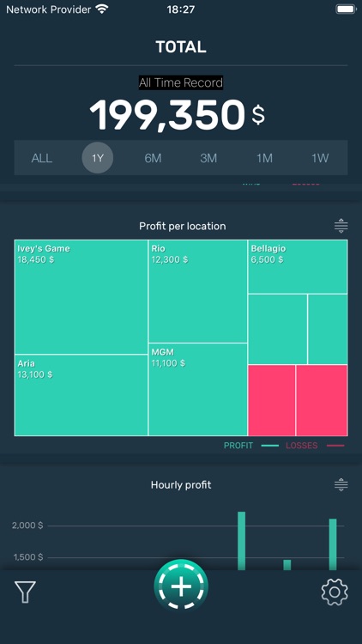The image size is (362, 644).
Task: Open settings gear icon
Action: pos(335,592)
